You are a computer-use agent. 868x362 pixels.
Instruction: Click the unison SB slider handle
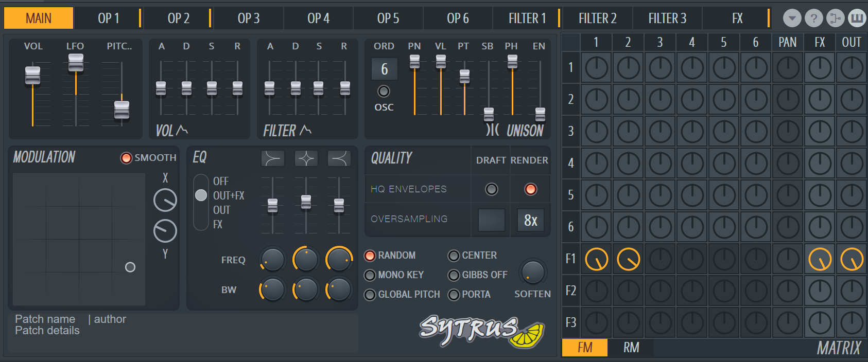[489, 114]
